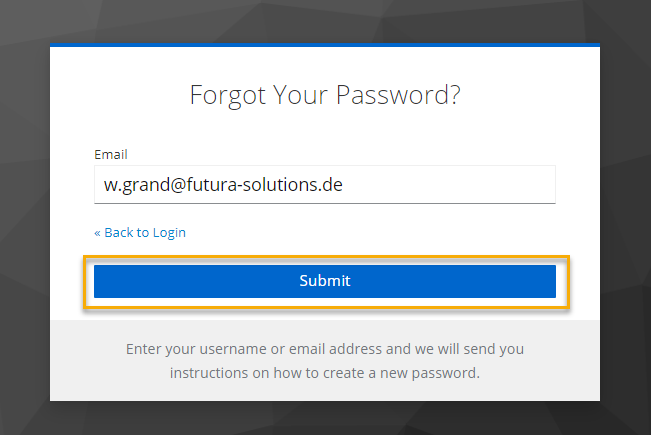This screenshot has width=651, height=435.
Task: Focus the Email input field
Action: pos(324,185)
